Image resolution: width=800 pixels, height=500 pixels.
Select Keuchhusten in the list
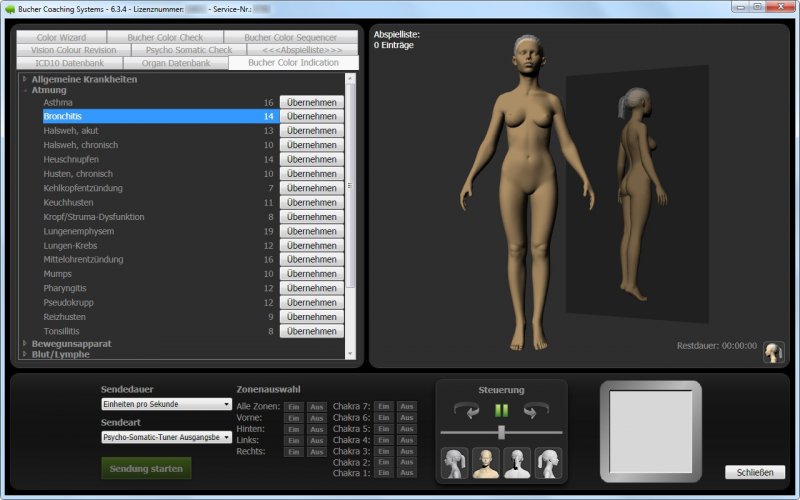pos(161,203)
